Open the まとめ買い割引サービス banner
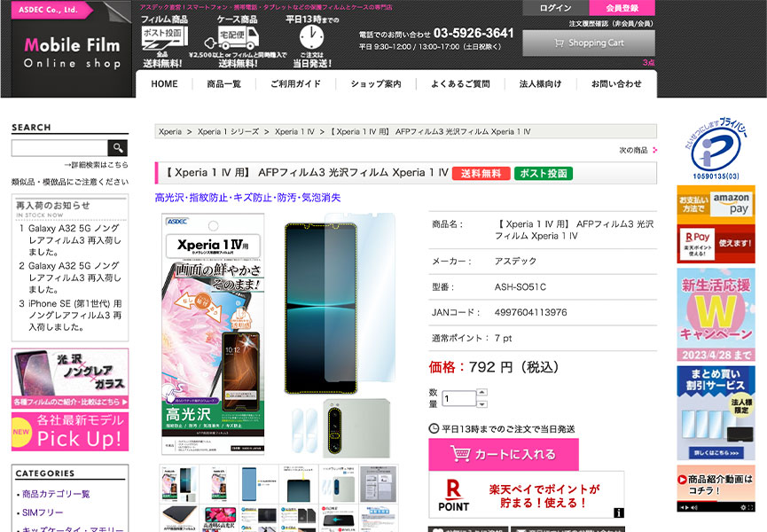This screenshot has height=532, width=767. tap(716, 413)
